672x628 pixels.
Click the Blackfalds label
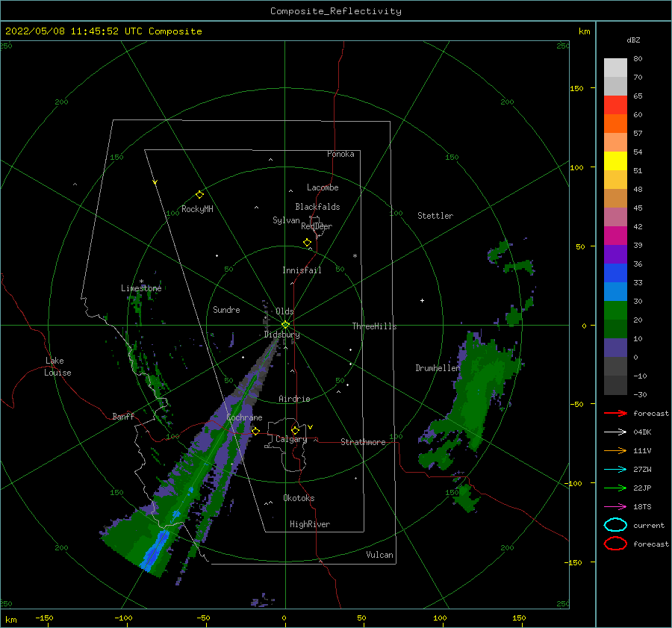pyautogui.click(x=317, y=207)
